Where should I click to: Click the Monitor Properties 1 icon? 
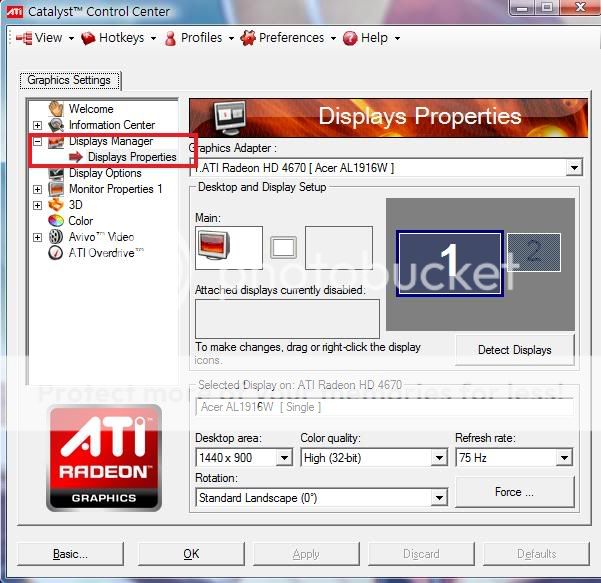(x=56, y=189)
